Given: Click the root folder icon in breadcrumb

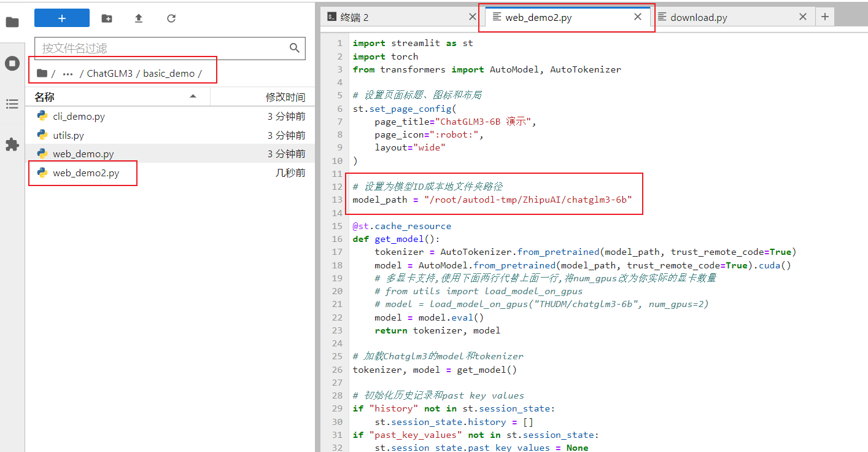Looking at the screenshot, I should pyautogui.click(x=42, y=73).
